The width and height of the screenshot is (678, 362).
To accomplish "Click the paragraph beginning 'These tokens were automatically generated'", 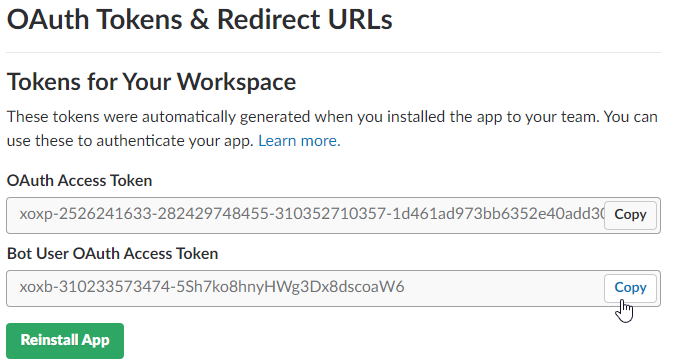I will pos(332,129).
